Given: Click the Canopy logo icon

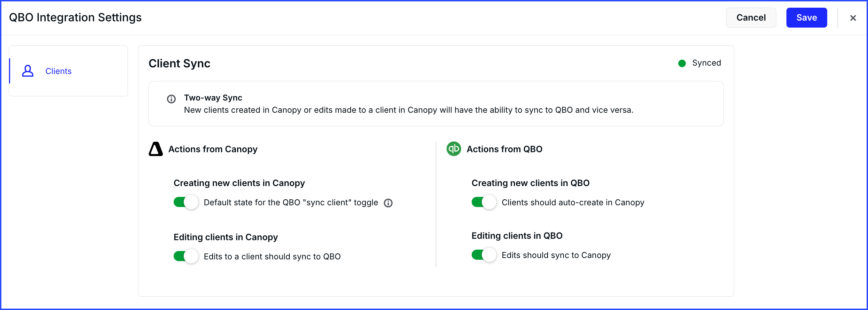Looking at the screenshot, I should 155,149.
